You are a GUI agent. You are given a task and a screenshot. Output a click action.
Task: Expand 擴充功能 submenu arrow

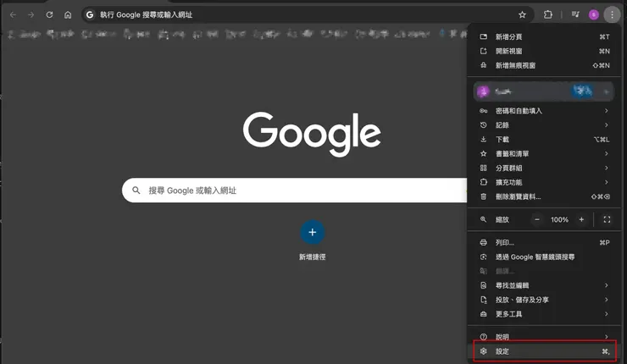coord(606,182)
